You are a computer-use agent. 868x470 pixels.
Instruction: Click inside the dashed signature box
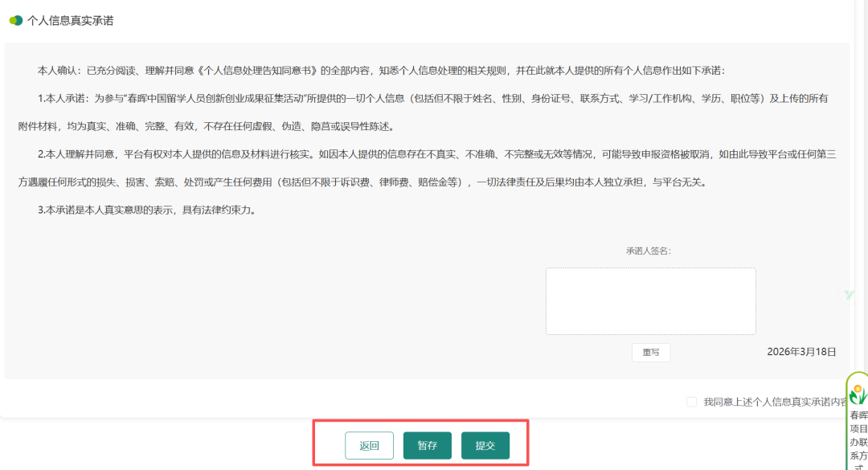(650, 301)
